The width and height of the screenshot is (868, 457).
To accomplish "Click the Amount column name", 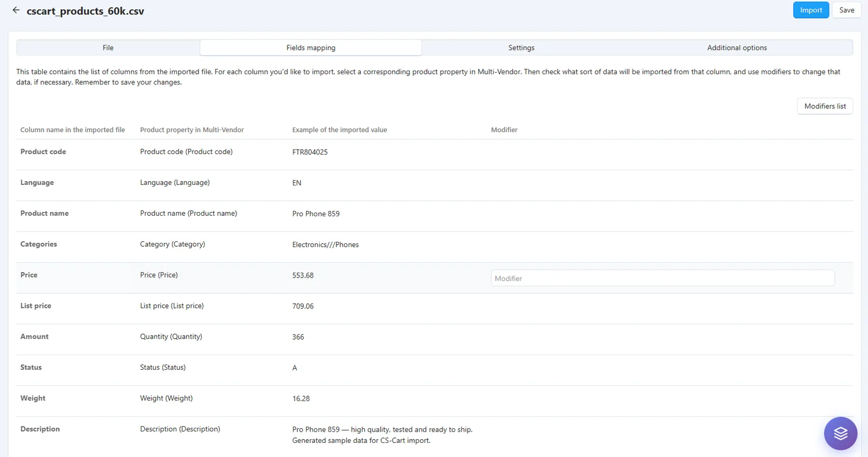I will click(34, 337).
